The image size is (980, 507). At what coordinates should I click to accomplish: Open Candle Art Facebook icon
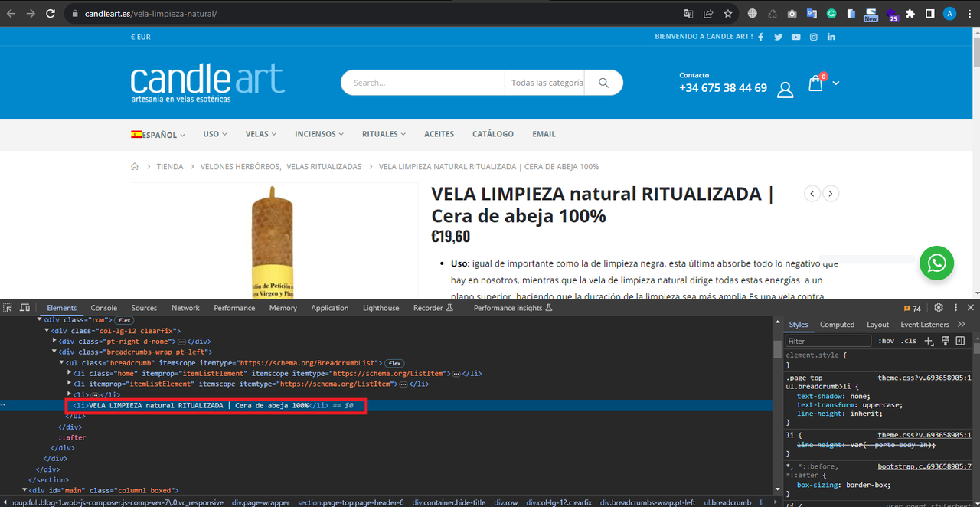[761, 37]
